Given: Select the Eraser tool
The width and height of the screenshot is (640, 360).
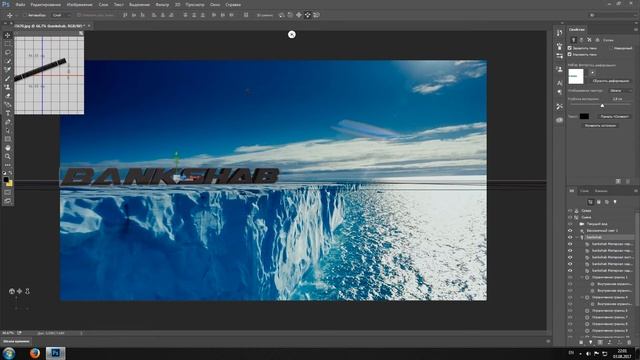Looking at the screenshot, I should [x=7, y=96].
